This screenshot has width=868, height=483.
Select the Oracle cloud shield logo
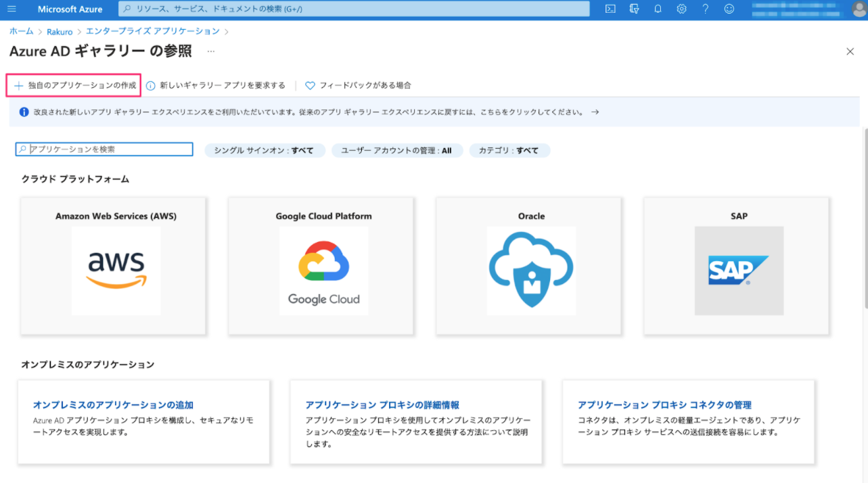pyautogui.click(x=532, y=271)
